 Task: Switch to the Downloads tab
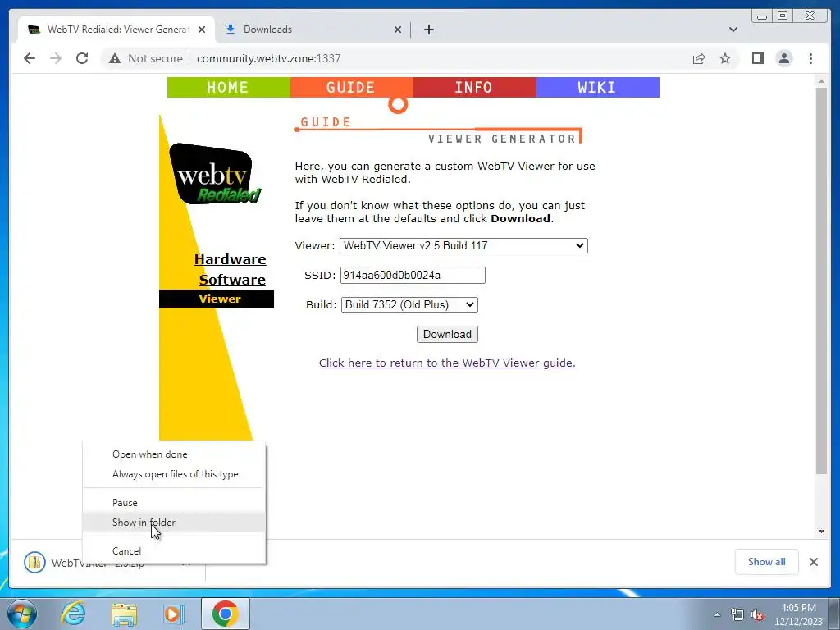click(x=313, y=30)
